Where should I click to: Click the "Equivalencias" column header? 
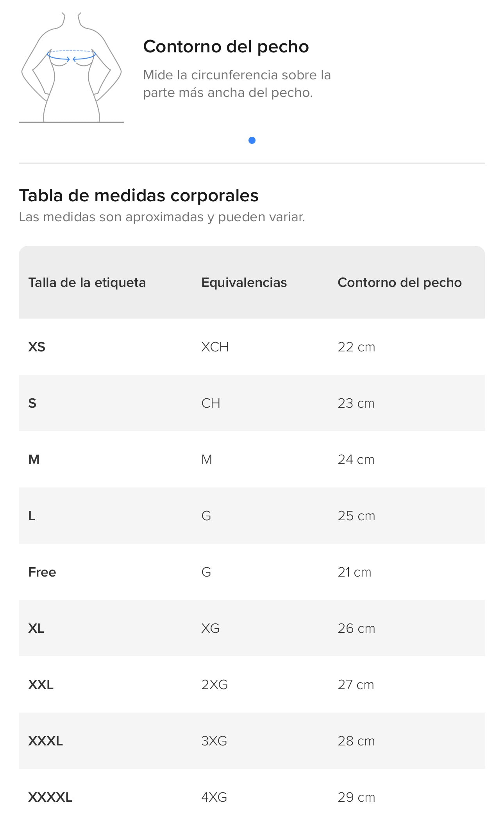tap(244, 282)
